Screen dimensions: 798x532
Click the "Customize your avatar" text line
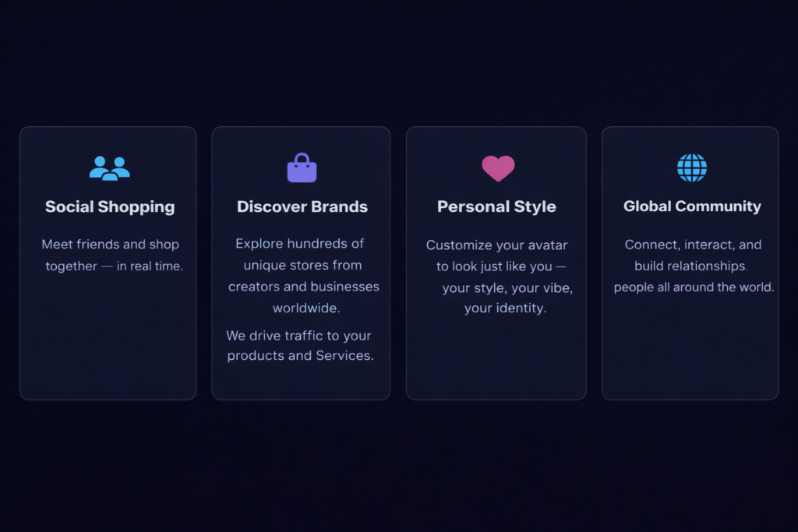[496, 245]
